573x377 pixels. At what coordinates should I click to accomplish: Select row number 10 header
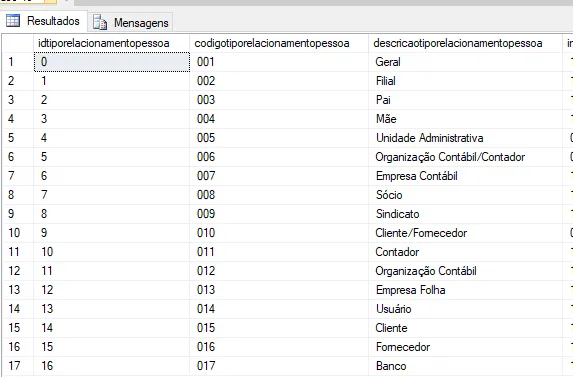click(18, 233)
